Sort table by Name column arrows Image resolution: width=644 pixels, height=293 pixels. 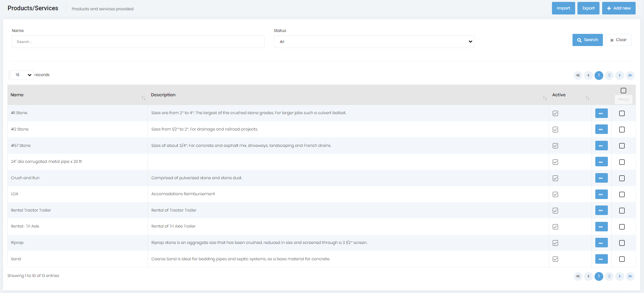(x=143, y=98)
